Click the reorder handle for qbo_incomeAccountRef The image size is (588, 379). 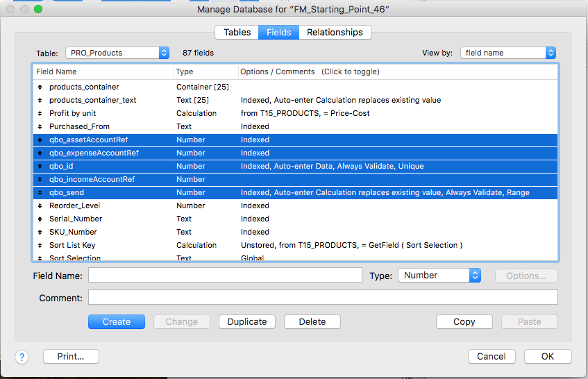[x=40, y=179]
